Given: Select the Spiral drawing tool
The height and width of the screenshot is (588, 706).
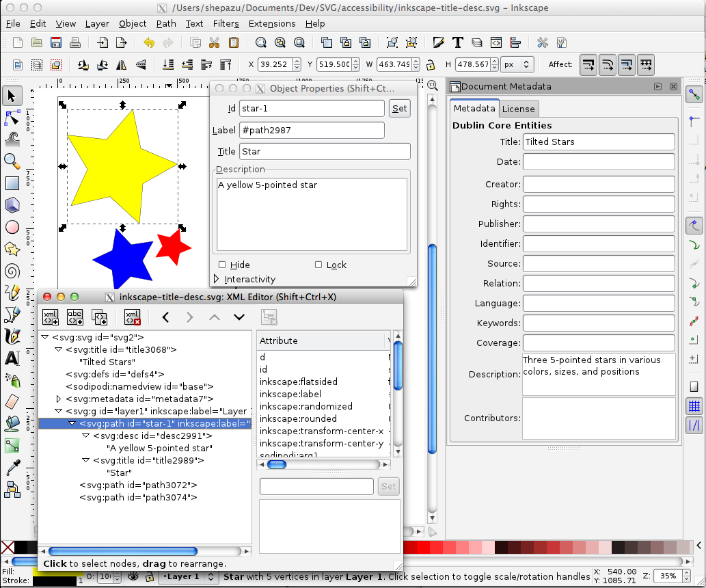Looking at the screenshot, I should coord(12,271).
